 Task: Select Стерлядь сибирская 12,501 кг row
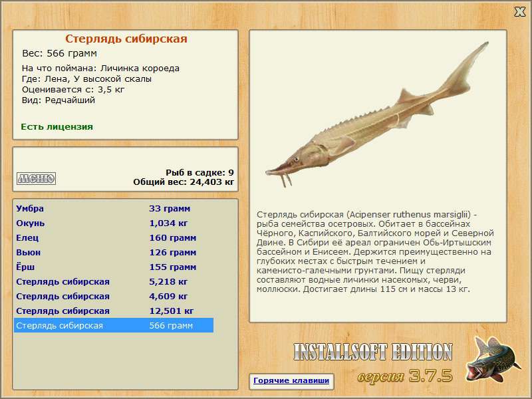(x=114, y=311)
